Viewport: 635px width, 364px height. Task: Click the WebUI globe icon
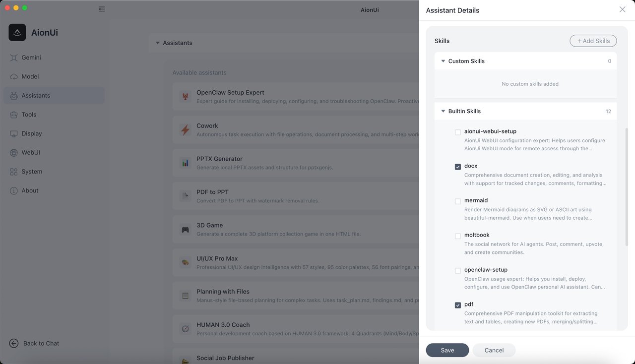[15, 152]
